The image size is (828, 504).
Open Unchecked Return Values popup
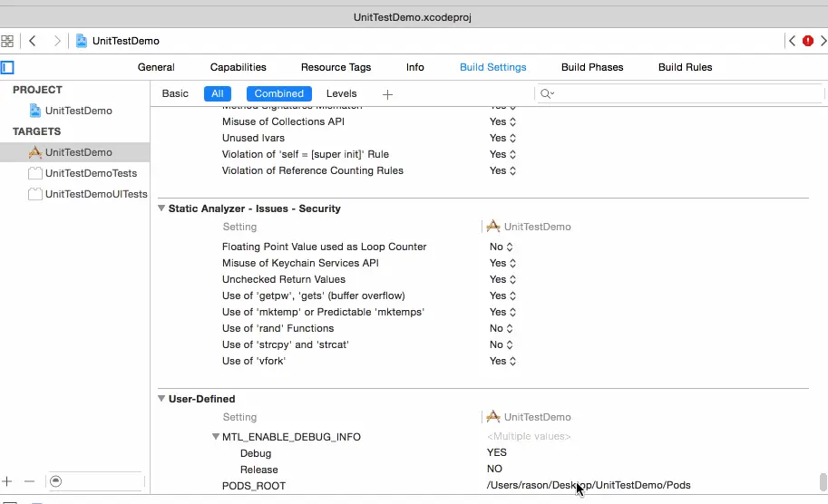tap(502, 279)
